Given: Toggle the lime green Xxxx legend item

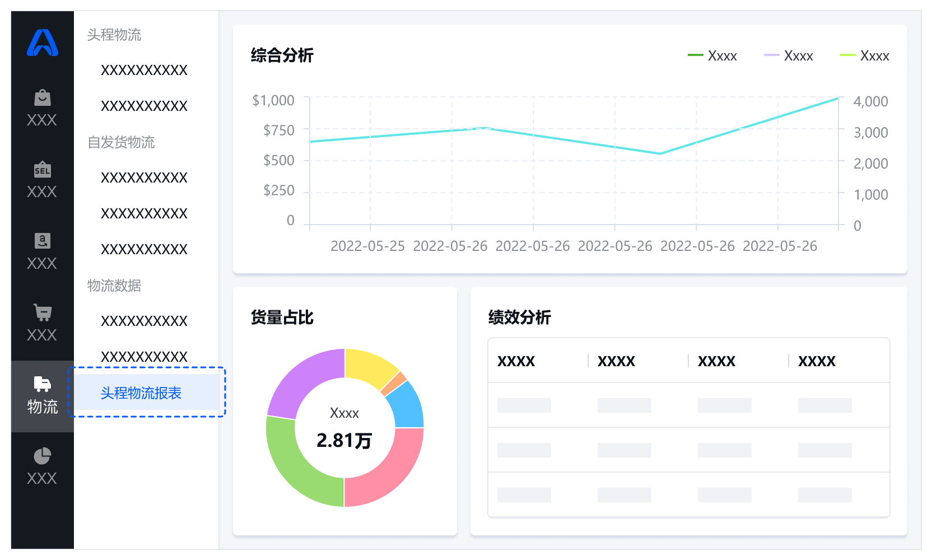Looking at the screenshot, I should coord(865,56).
